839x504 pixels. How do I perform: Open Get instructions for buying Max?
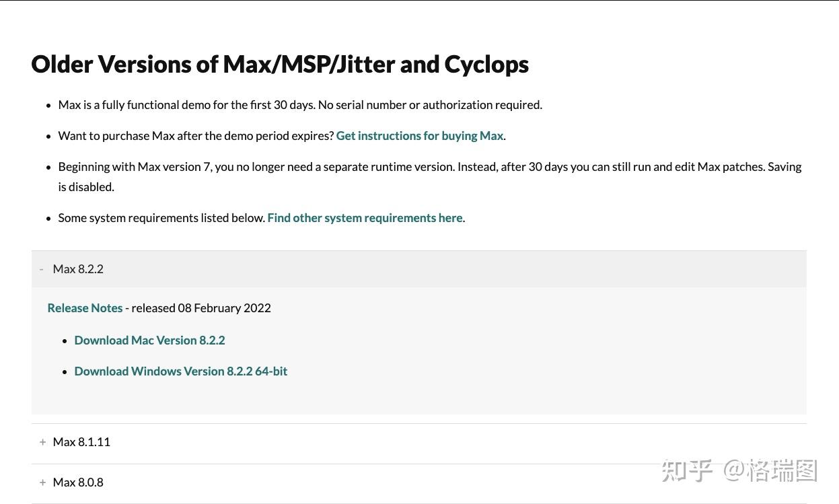(x=419, y=135)
